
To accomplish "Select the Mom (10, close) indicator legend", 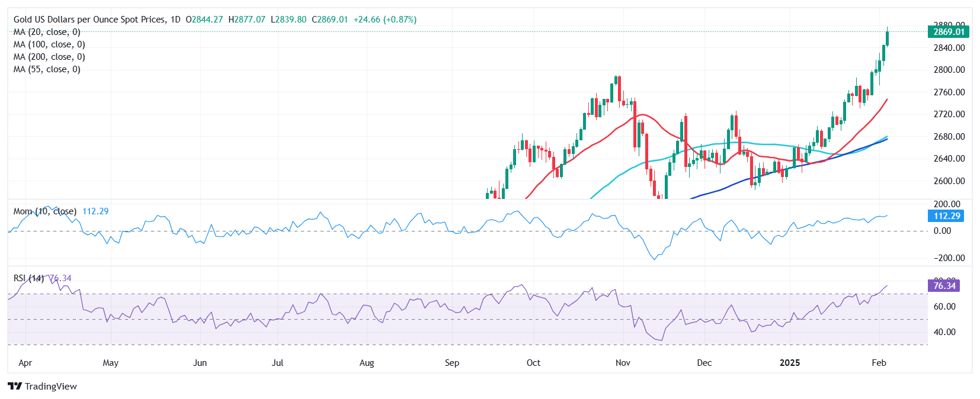I will 45,211.
